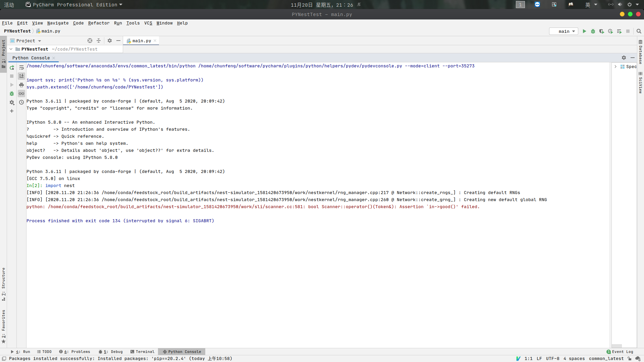Print the console output
The height and width of the screenshot is (362, 644).
[x=21, y=85]
